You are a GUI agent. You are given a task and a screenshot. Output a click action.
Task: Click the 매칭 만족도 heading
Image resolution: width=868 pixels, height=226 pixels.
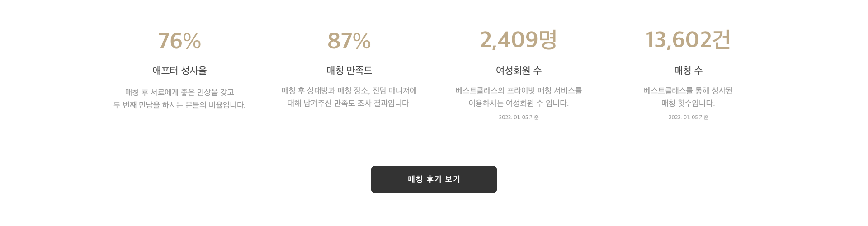point(349,71)
